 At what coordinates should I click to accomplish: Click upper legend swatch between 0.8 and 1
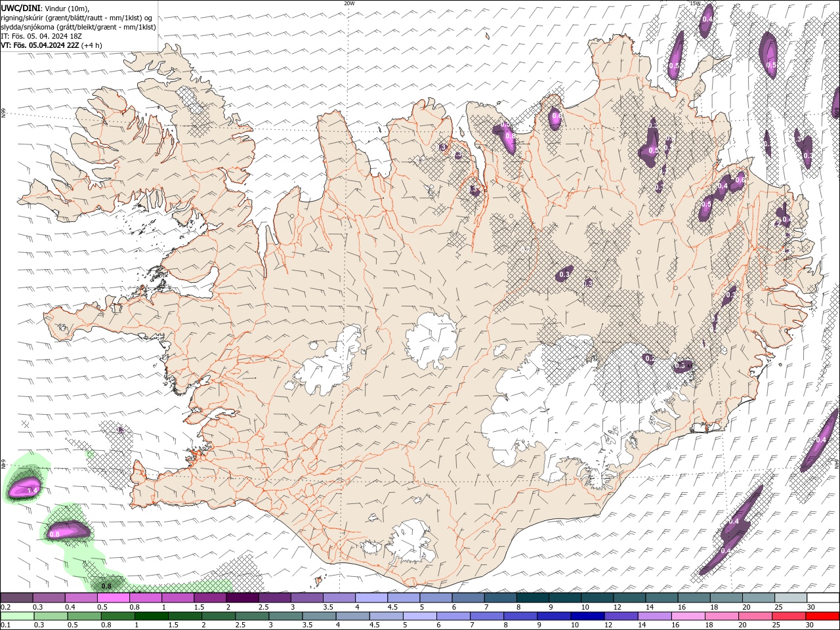click(x=146, y=598)
